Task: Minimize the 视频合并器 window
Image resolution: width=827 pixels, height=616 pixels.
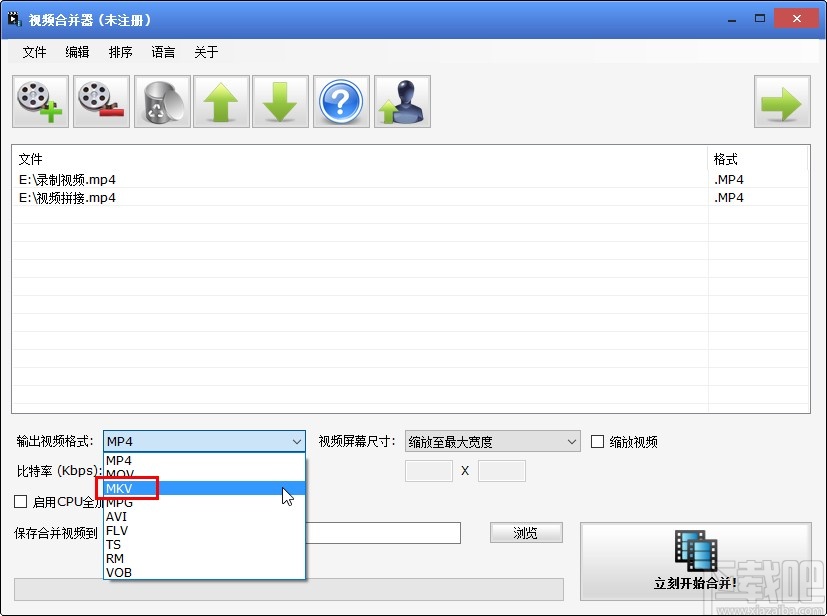Action: point(732,20)
